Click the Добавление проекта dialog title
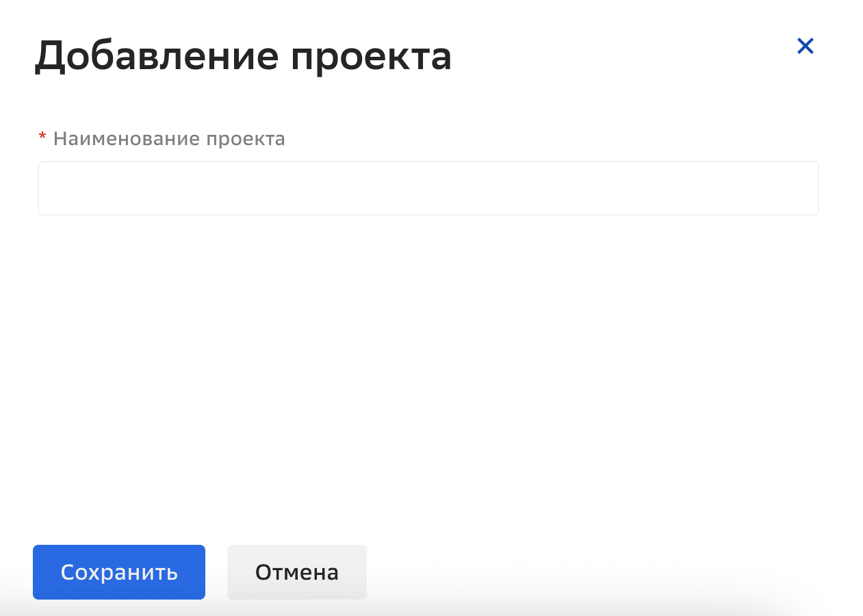The height and width of the screenshot is (616, 863). pyautogui.click(x=244, y=57)
